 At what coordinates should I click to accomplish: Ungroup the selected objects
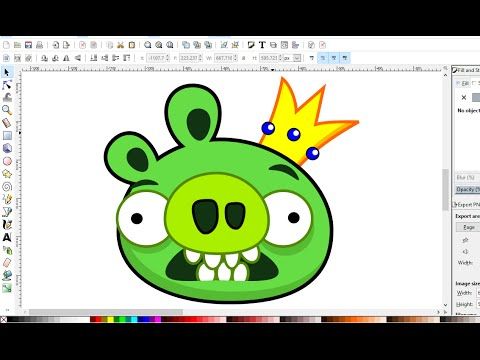[235, 45]
